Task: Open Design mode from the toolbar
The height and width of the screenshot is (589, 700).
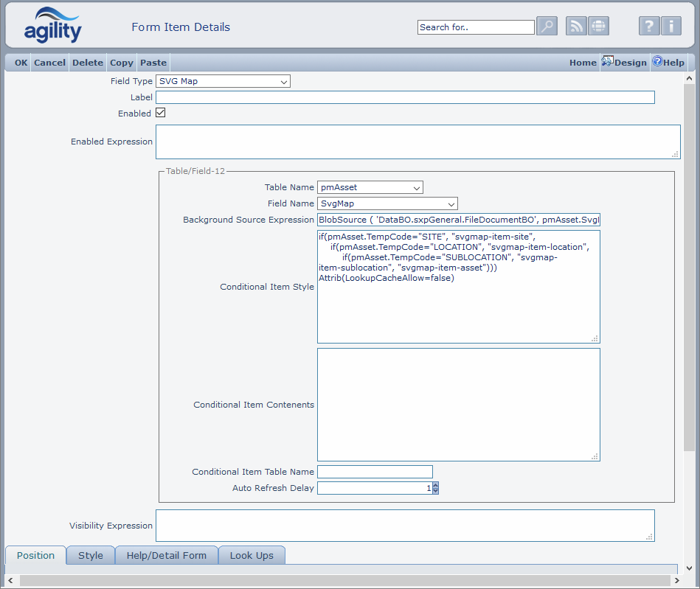Action: (x=624, y=63)
